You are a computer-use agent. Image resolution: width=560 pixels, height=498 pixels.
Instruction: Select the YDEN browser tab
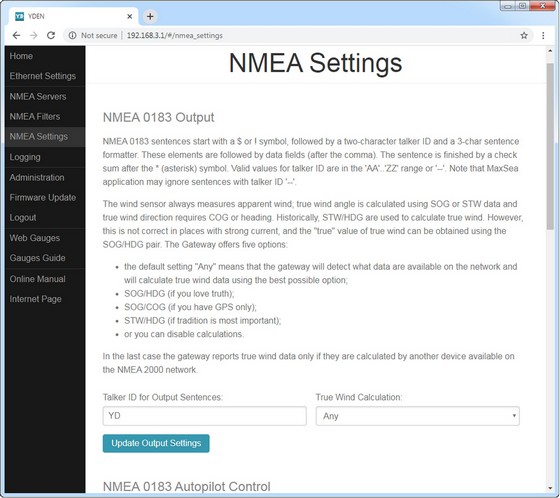point(73,16)
